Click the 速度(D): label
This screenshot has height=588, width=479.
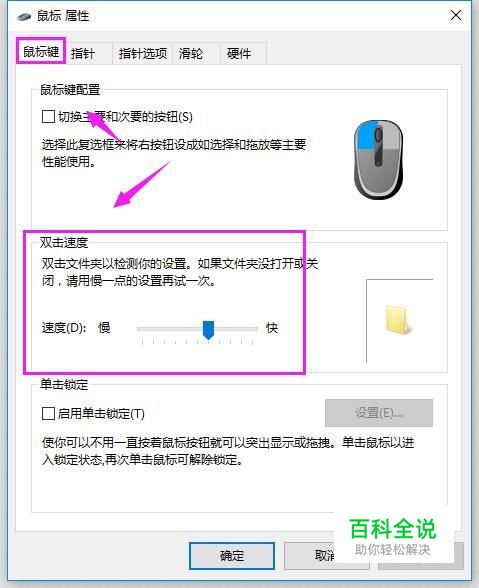[64, 328]
